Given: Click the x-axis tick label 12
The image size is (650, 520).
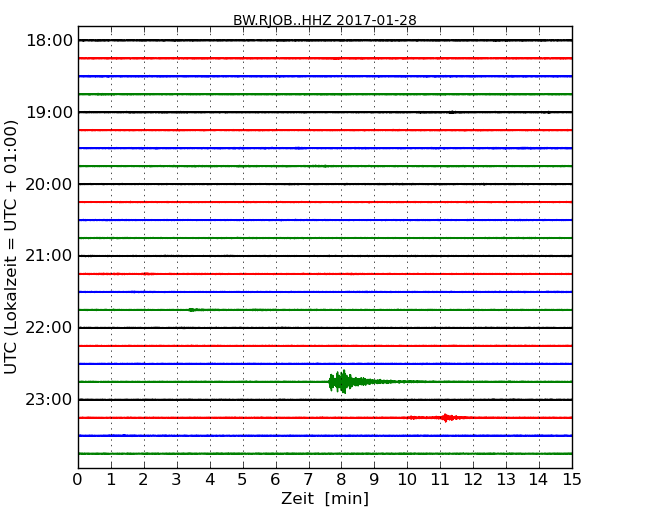Looking at the screenshot, I should pyautogui.click(x=473, y=480).
